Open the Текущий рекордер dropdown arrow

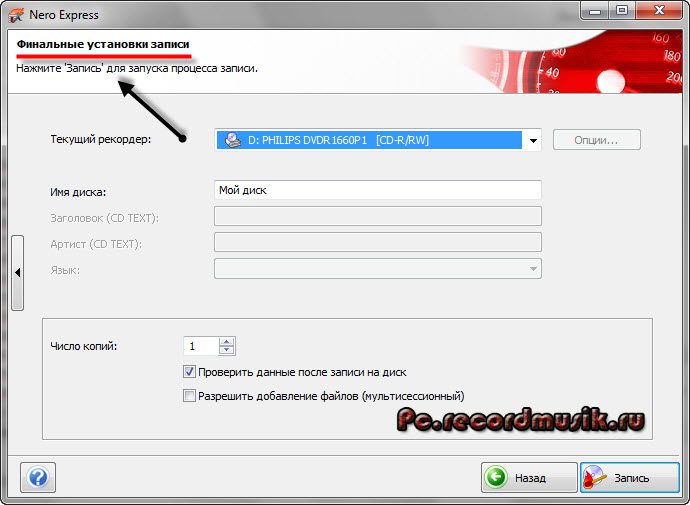coord(533,140)
